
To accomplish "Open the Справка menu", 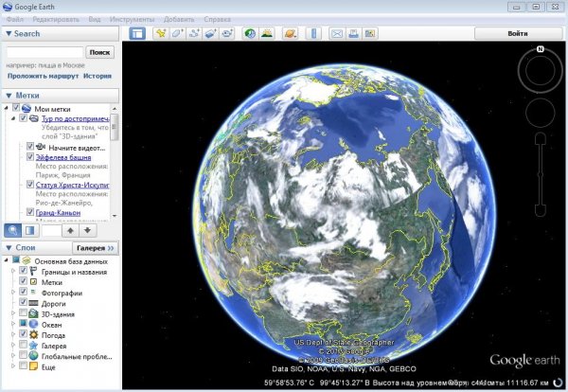I will point(217,19).
